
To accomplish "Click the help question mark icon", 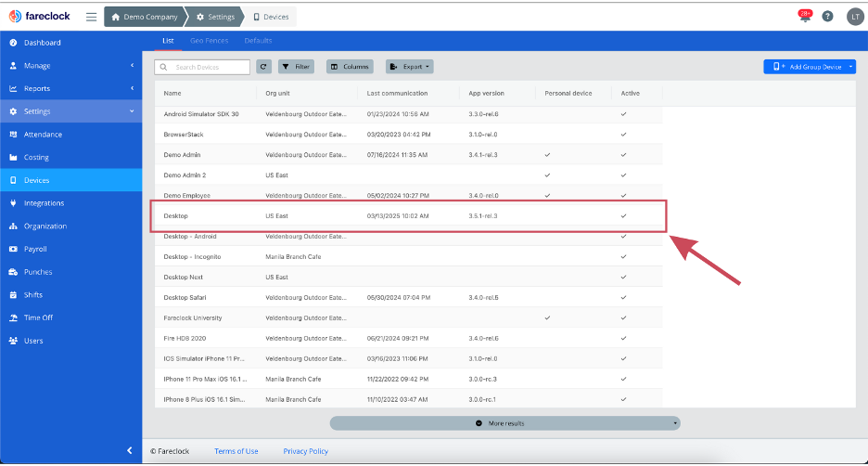I will [827, 17].
